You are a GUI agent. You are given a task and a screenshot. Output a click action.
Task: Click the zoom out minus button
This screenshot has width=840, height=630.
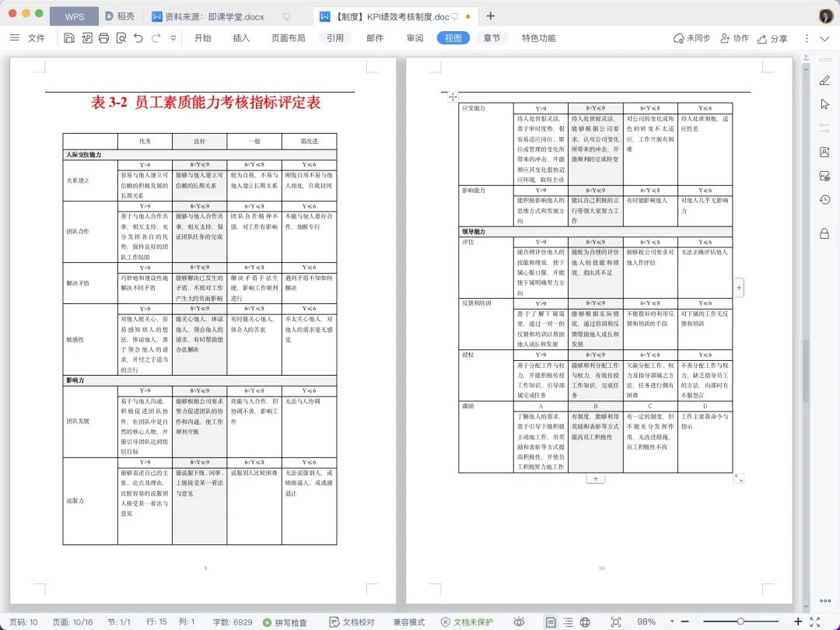tap(684, 621)
